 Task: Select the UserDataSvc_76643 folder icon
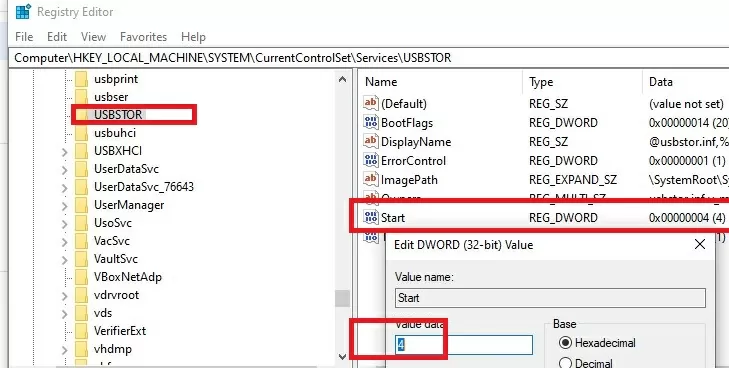click(81, 187)
